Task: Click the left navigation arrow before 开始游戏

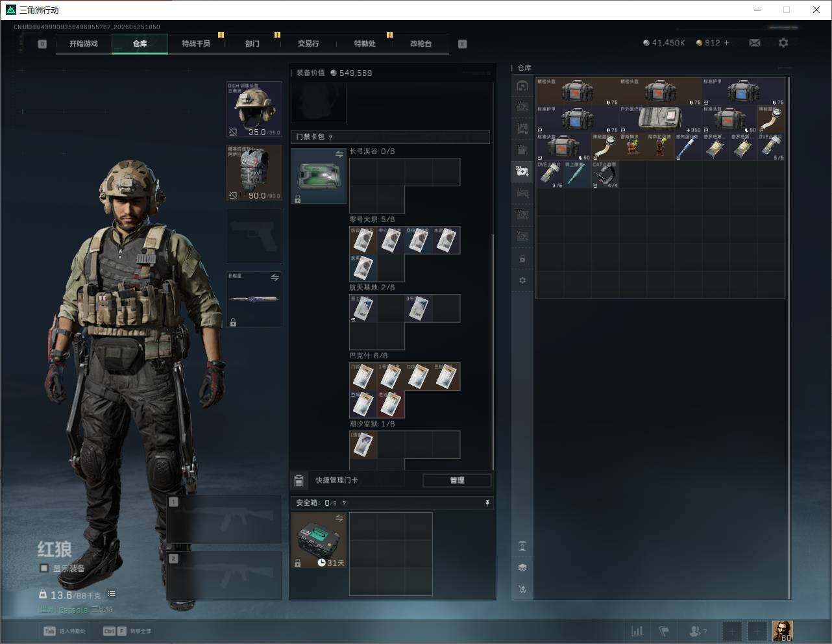Action: tap(42, 44)
